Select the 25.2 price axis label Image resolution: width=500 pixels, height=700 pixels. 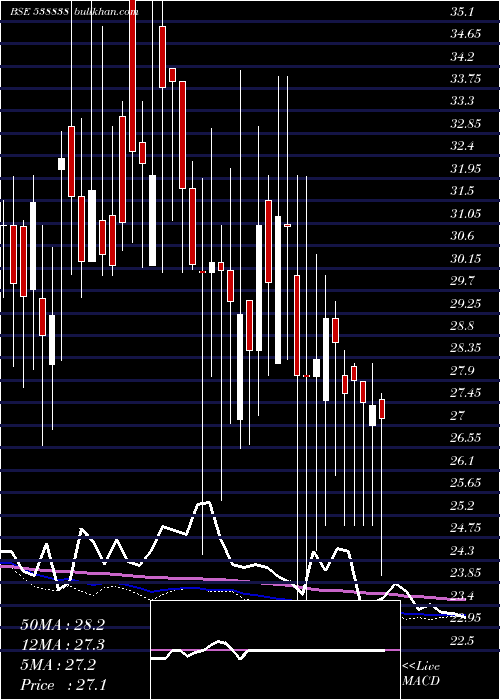[462, 506]
